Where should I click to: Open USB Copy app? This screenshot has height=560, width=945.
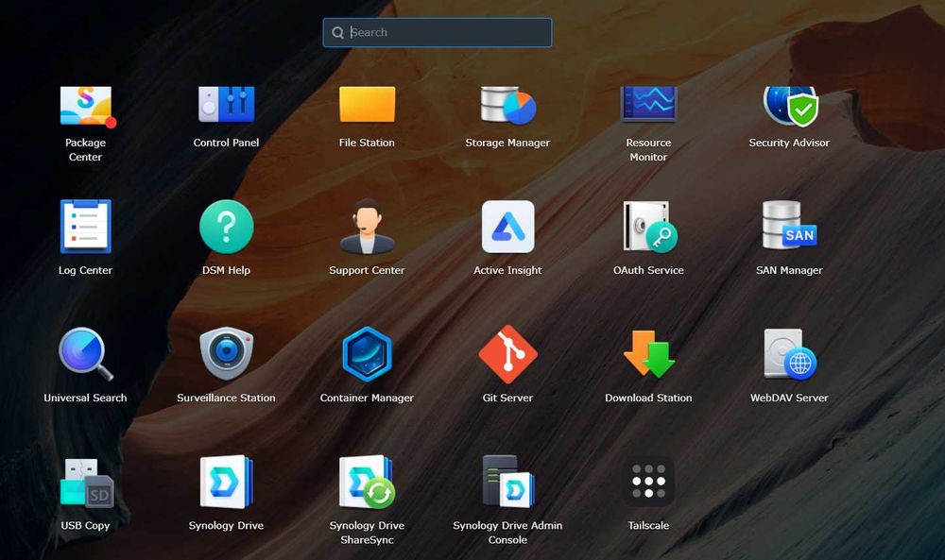(87, 482)
